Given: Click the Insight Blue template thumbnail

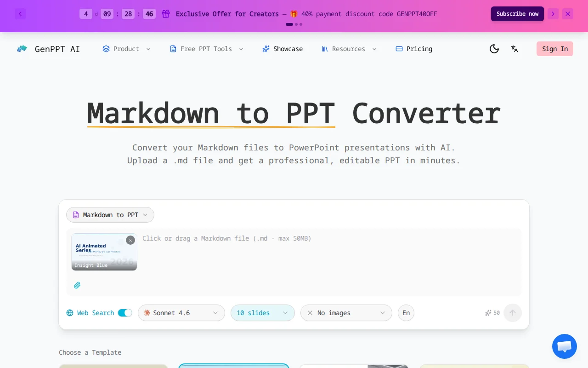Looking at the screenshot, I should click(104, 252).
